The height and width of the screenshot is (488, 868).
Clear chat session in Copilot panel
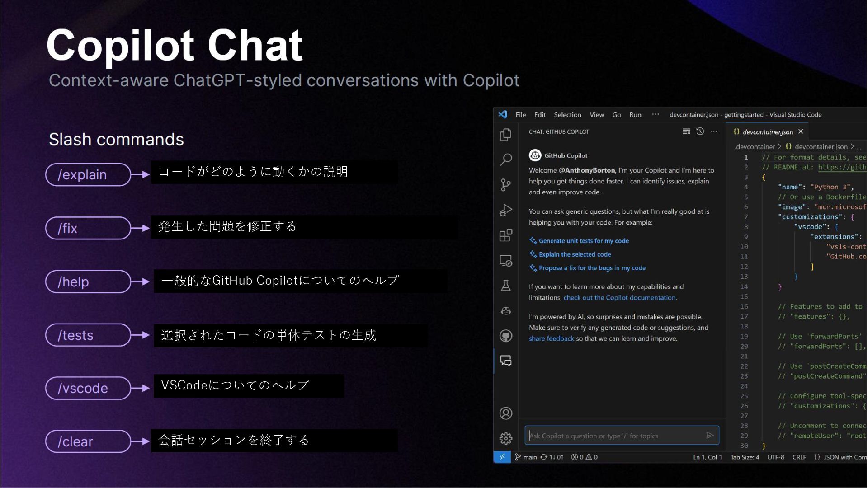(x=686, y=131)
